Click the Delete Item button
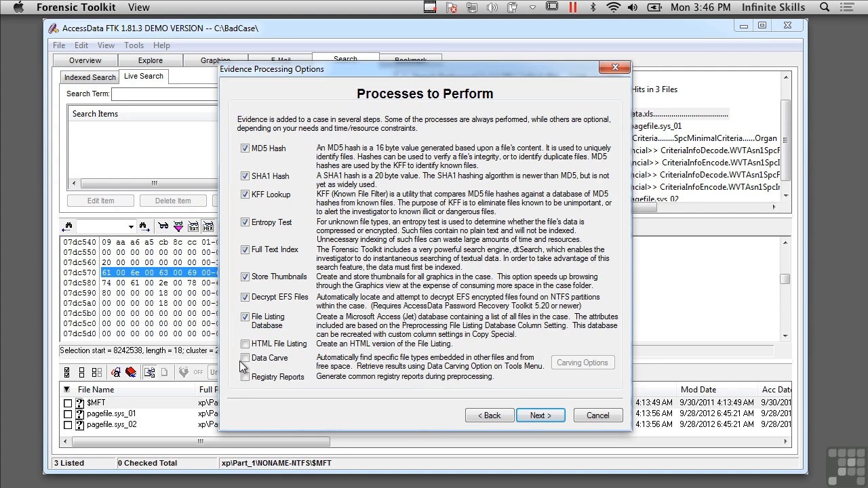Image resolution: width=868 pixels, height=488 pixels. [173, 201]
